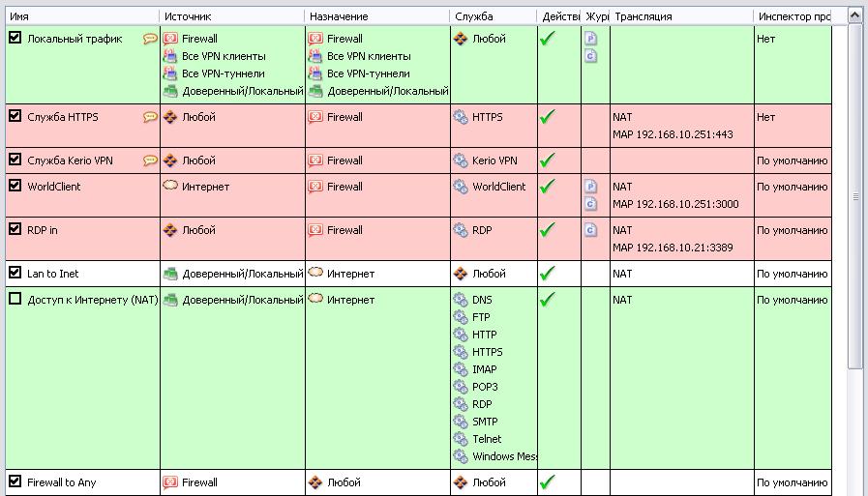Toggle the Служба Kerio VPN rule checkbox

[15, 160]
